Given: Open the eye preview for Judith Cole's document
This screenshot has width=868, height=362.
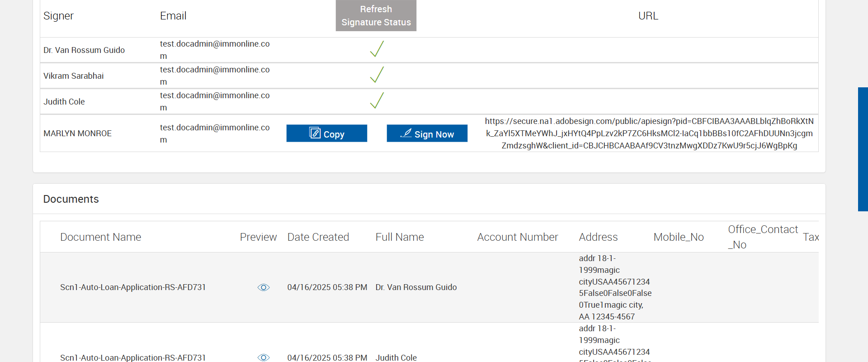Looking at the screenshot, I should (264, 357).
